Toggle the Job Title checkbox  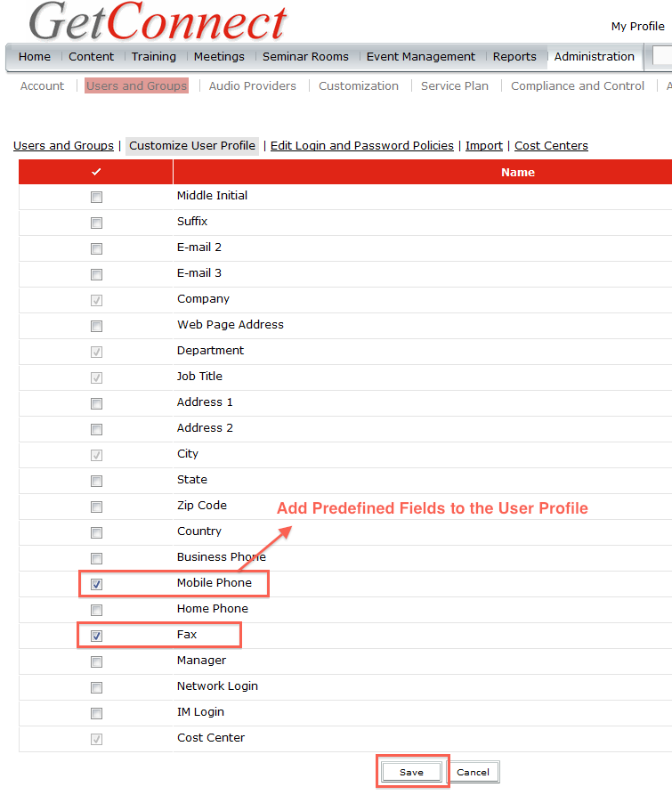click(x=96, y=378)
